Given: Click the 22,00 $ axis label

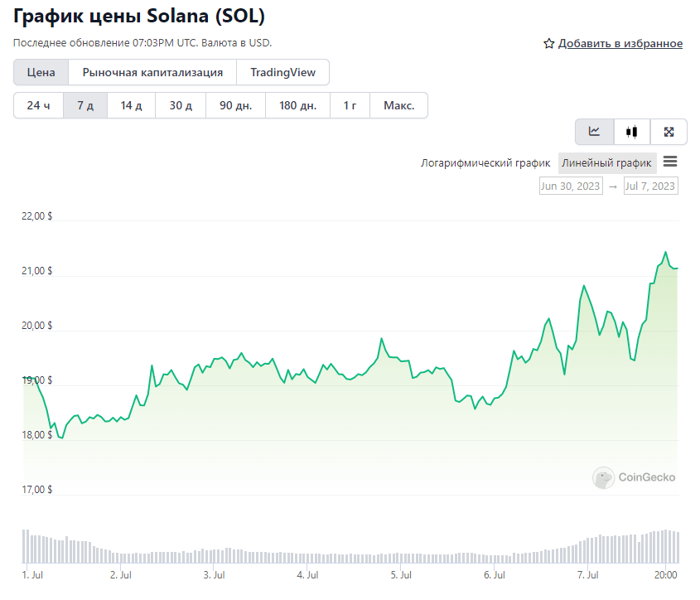Looking at the screenshot, I should pyautogui.click(x=36, y=216).
